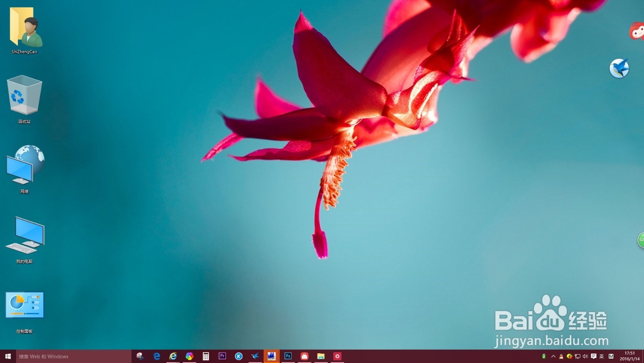Viewport: 644px width, 363px height.
Task: Click the M input method tray icon
Action: coord(611,357)
